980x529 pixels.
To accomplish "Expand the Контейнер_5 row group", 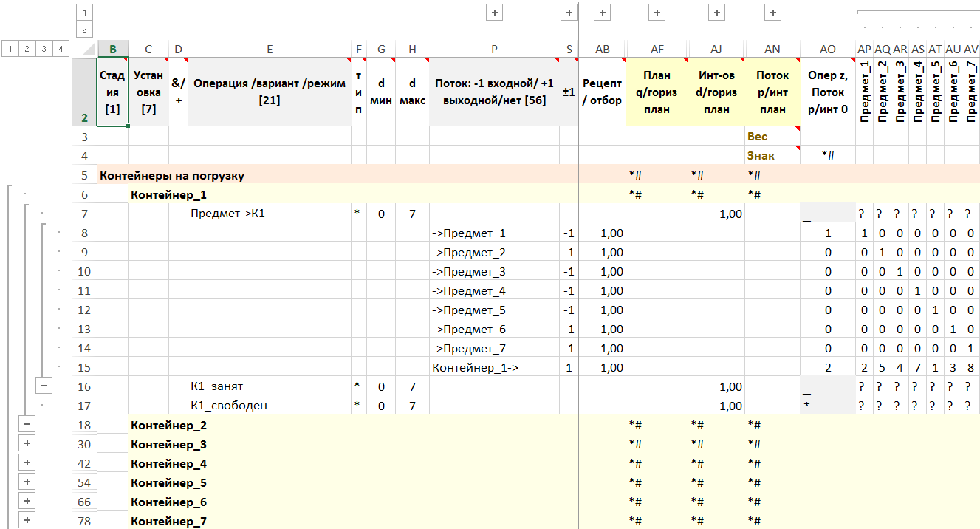I will click(x=27, y=482).
